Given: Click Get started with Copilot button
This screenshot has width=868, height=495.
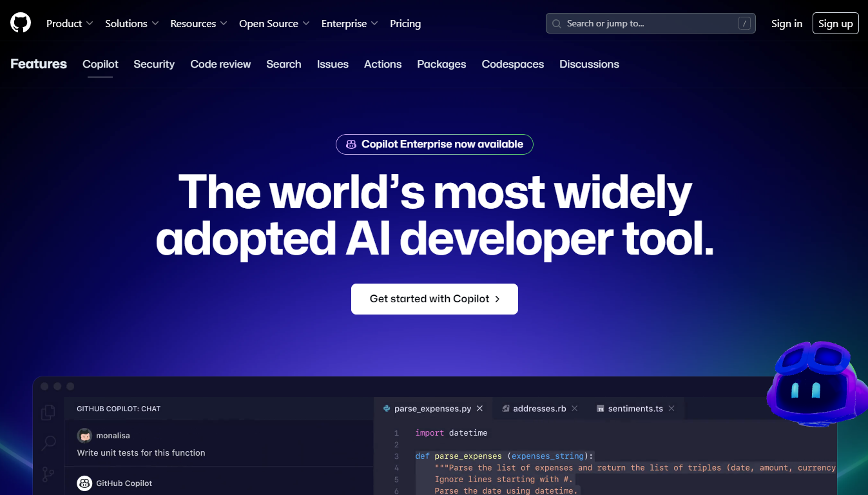Looking at the screenshot, I should coord(434,299).
